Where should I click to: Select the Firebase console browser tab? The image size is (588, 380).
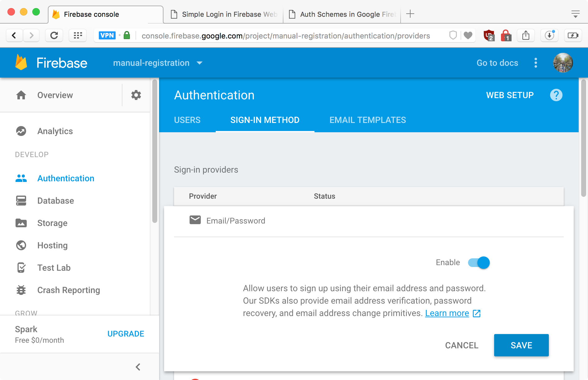point(106,14)
